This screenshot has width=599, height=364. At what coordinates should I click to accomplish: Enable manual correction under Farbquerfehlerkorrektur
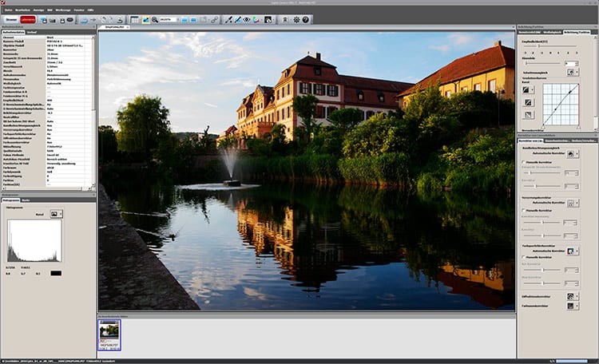tap(523, 256)
